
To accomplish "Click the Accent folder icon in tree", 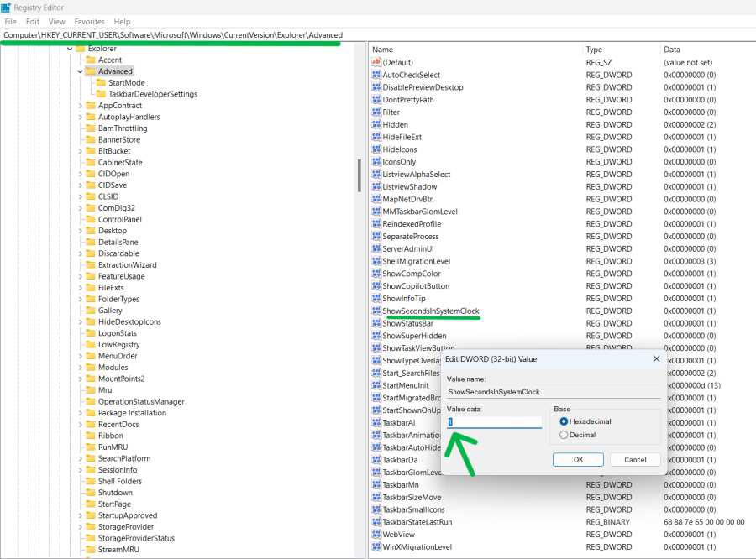I will pyautogui.click(x=90, y=60).
